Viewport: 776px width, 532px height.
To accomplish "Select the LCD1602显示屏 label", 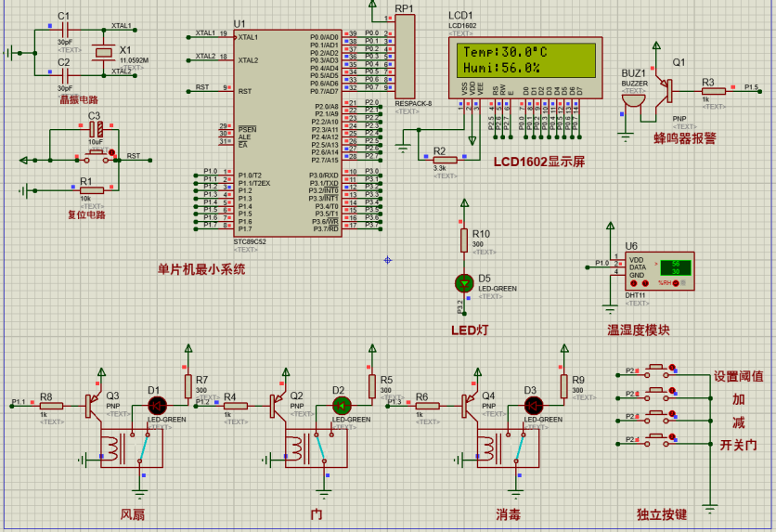I will [539, 162].
